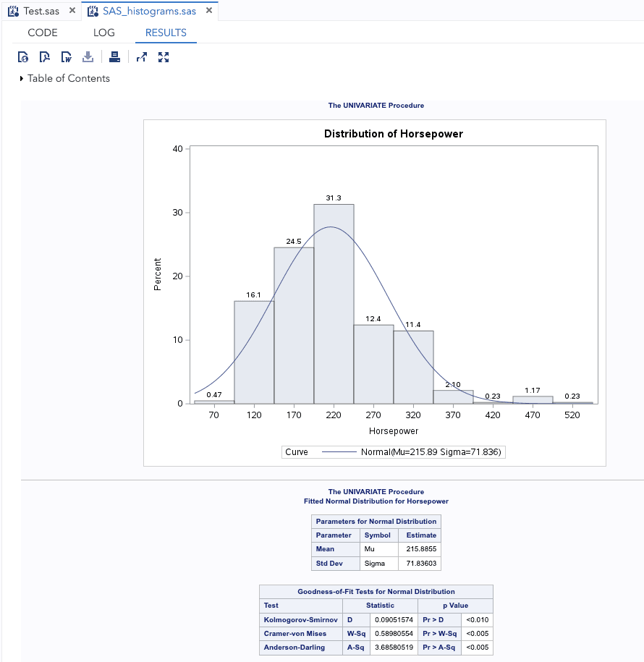Download results as PDF file
Viewport: 644px width, 662px height.
pos(45,57)
